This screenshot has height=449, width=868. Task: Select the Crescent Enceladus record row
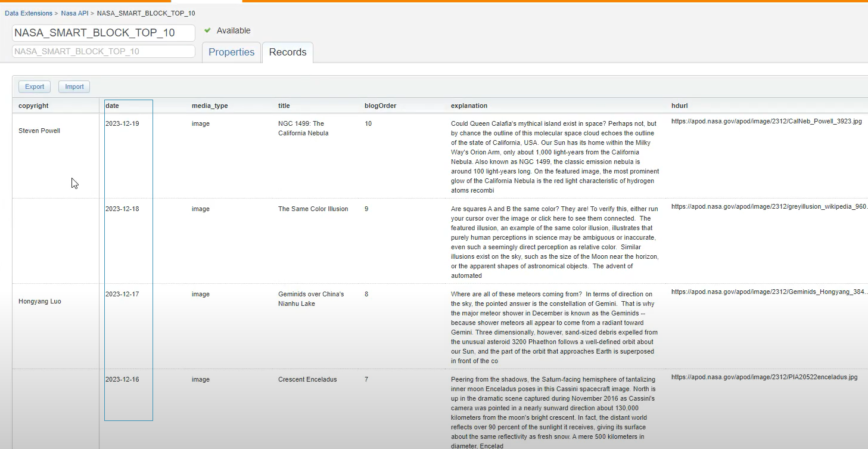pos(307,379)
